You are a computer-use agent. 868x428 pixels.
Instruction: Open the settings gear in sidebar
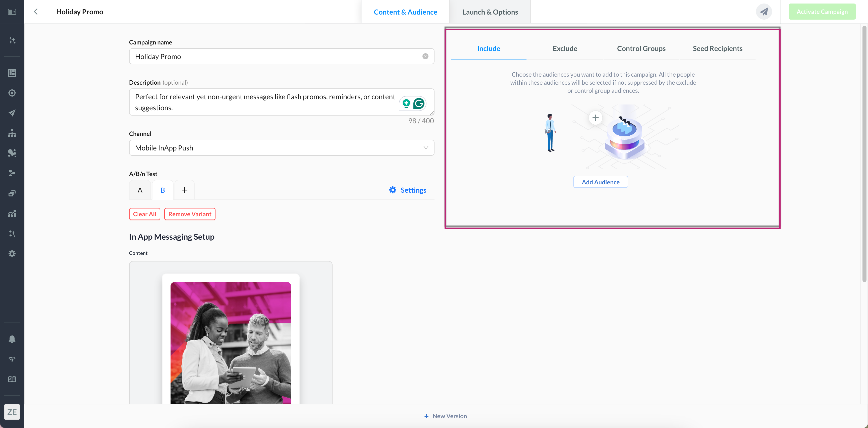(x=12, y=254)
